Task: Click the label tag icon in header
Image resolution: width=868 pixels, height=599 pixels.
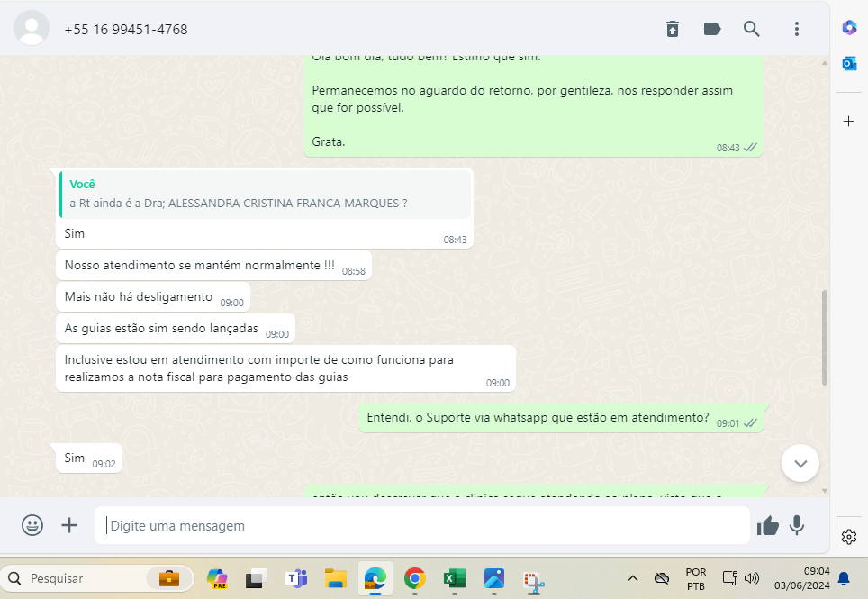Action: click(x=712, y=29)
